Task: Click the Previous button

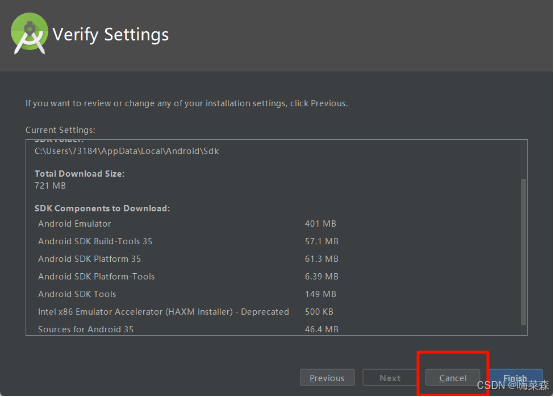Action: click(x=327, y=378)
